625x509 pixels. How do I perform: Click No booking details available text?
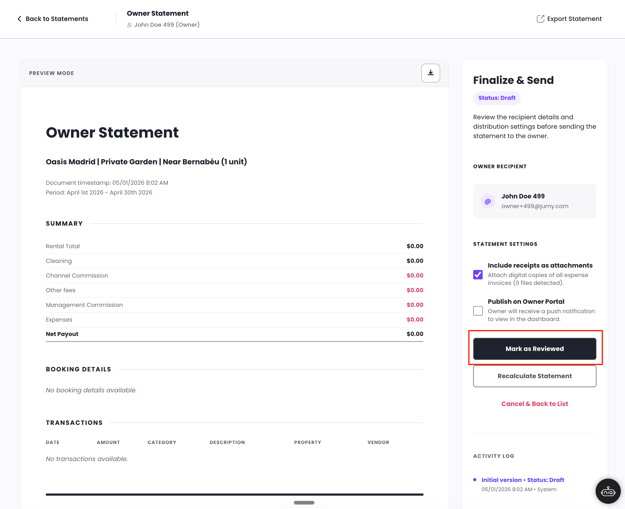coord(91,390)
